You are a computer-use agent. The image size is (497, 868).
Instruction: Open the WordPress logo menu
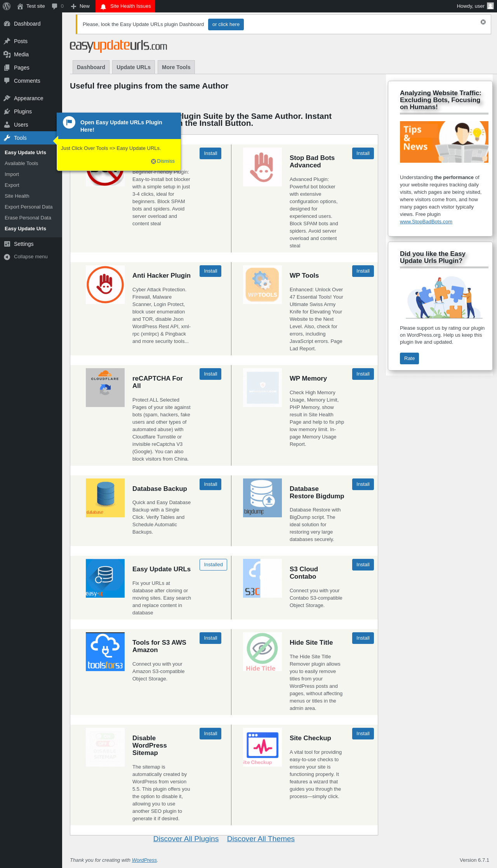point(7,6)
